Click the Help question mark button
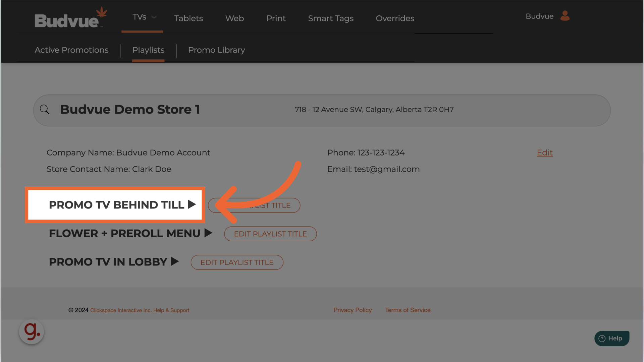 click(611, 339)
